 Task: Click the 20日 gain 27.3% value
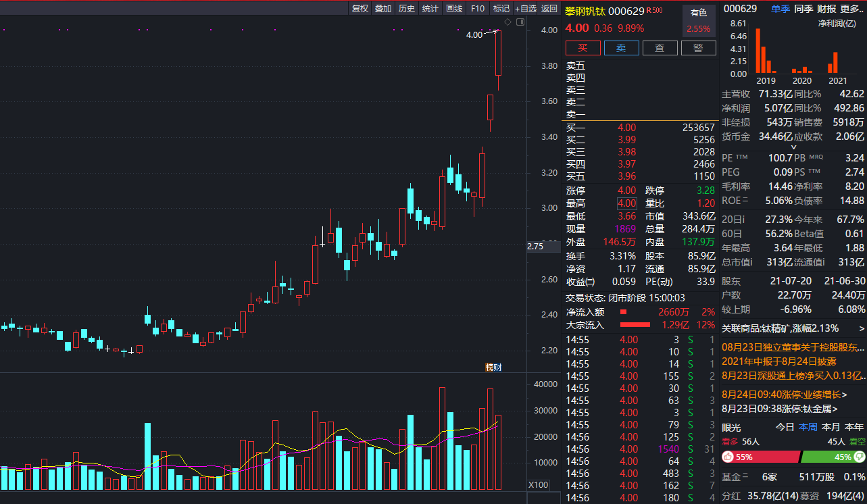tap(778, 220)
